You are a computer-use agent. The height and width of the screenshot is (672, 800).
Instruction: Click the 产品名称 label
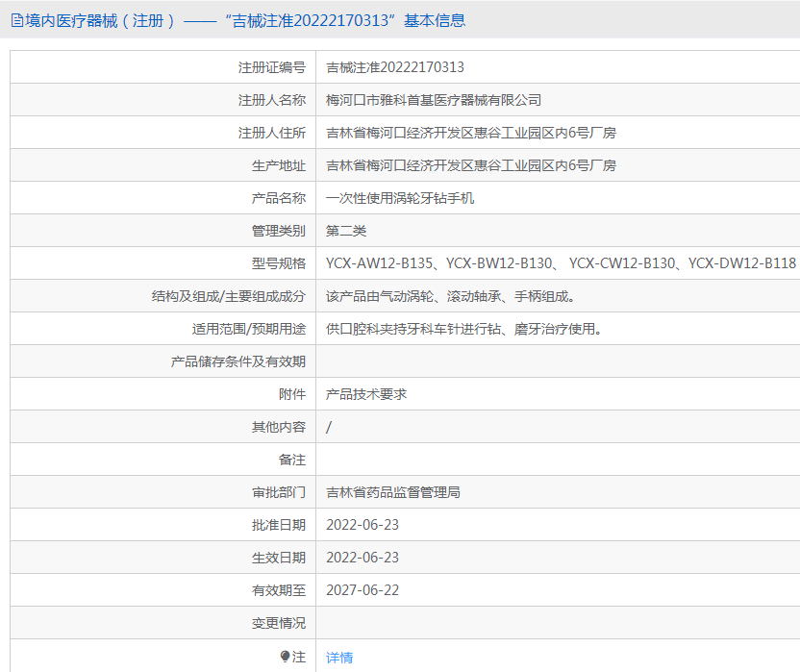(279, 198)
